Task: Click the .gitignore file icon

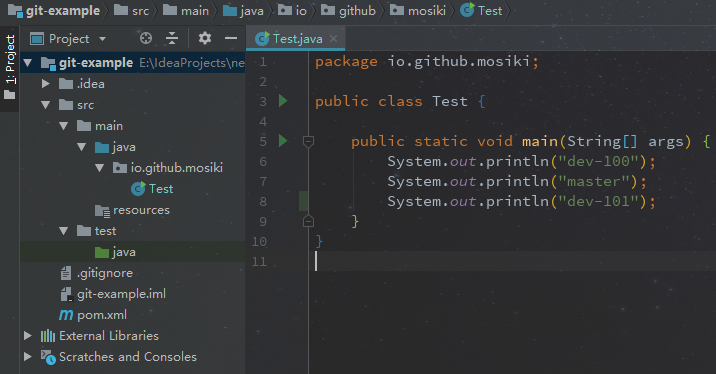Action: (x=66, y=273)
